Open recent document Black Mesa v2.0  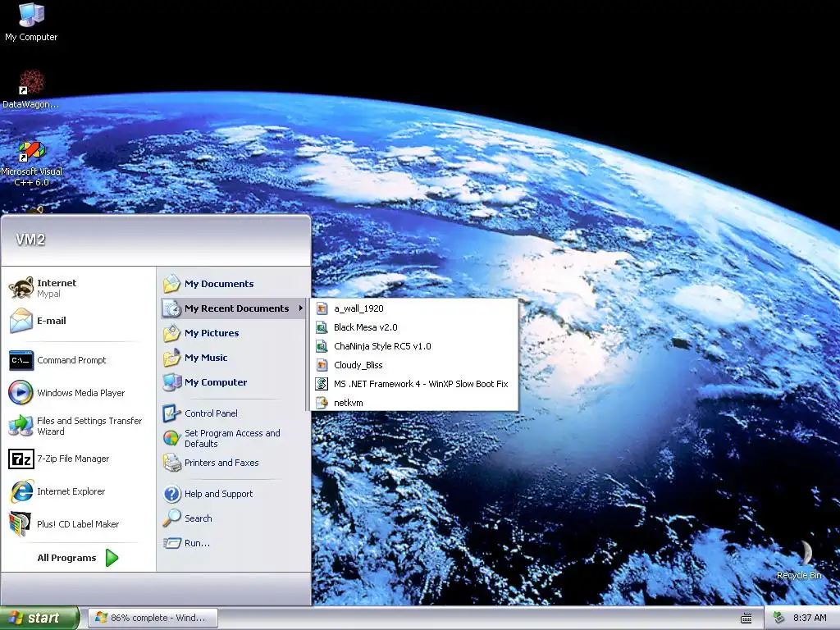414,327
